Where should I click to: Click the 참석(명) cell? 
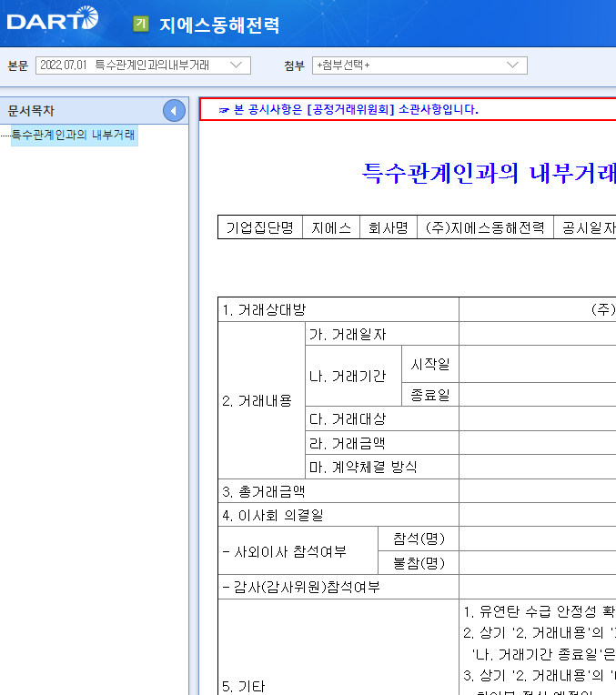coord(419,539)
